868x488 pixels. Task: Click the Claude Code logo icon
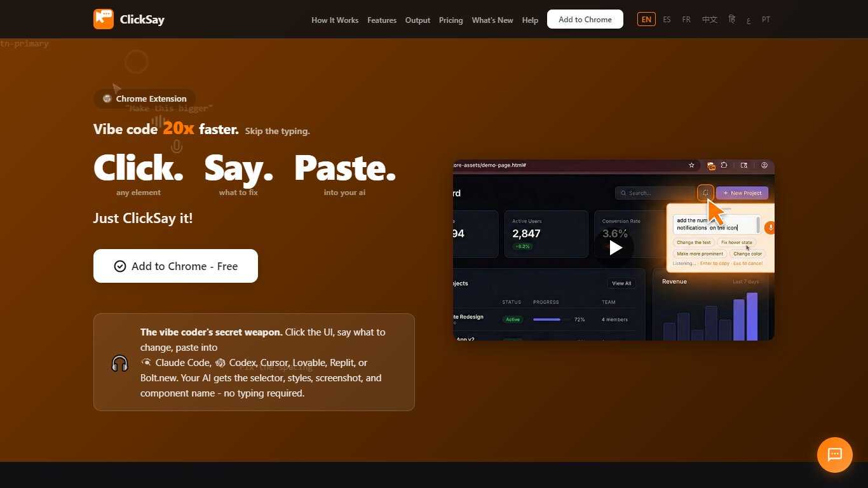click(146, 362)
